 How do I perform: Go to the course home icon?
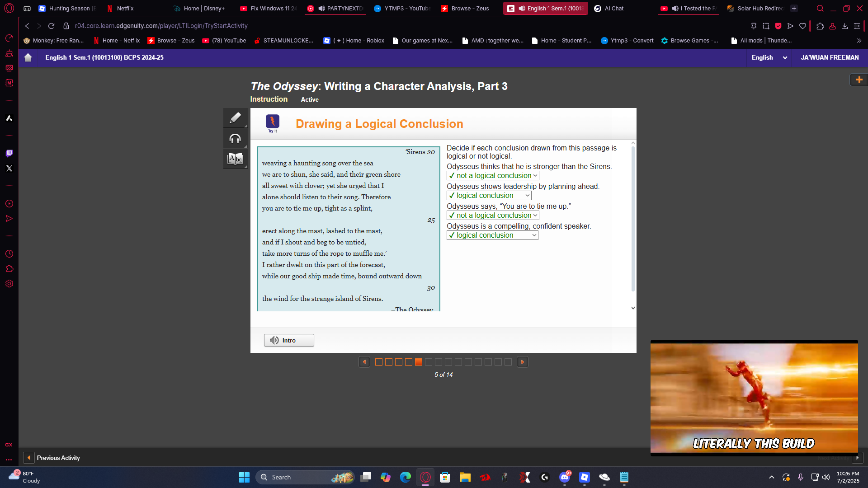coord(28,57)
